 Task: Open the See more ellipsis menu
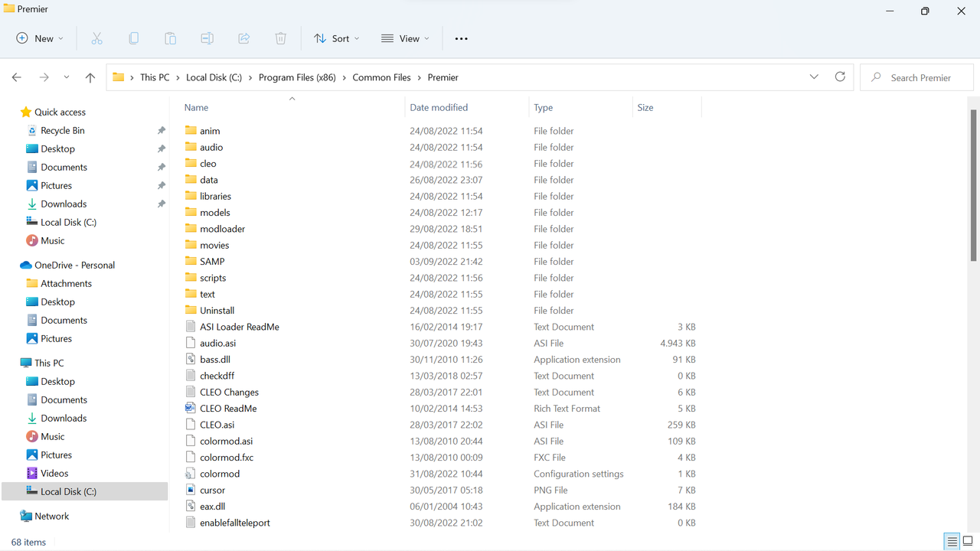point(461,38)
